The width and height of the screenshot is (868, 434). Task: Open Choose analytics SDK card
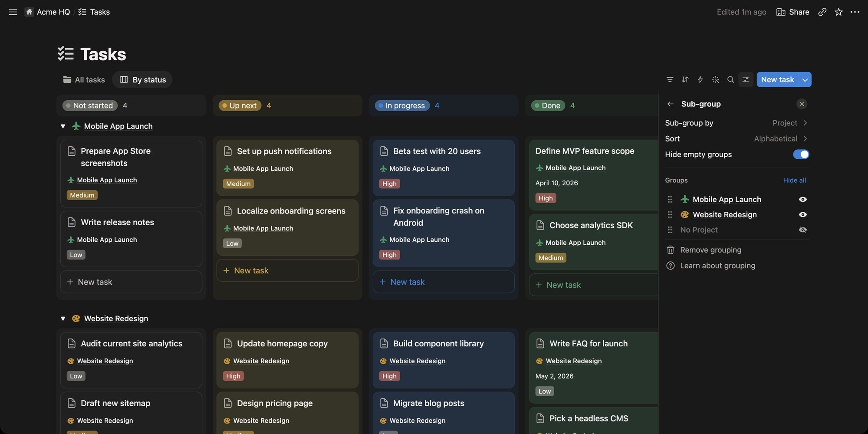click(x=594, y=242)
